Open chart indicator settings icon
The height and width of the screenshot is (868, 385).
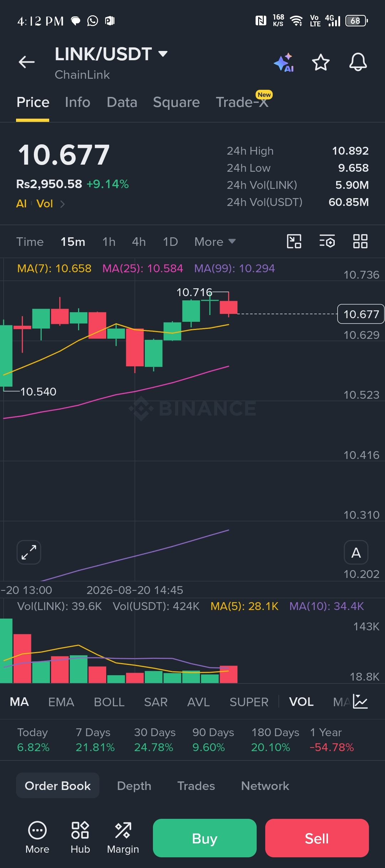tap(327, 241)
